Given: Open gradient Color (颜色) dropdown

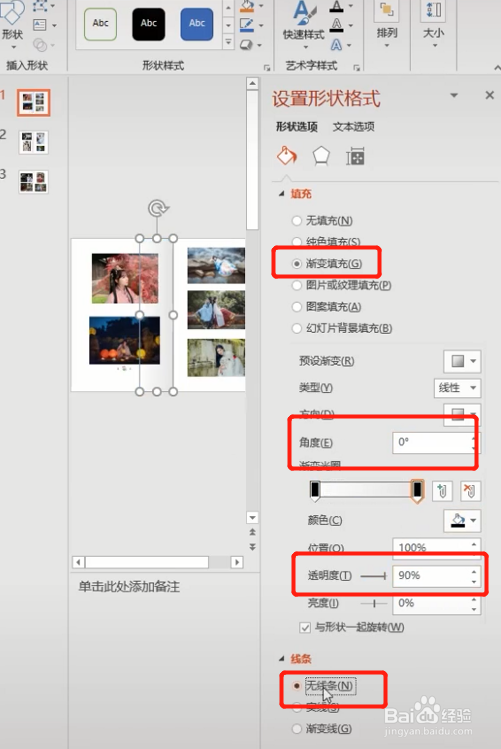Looking at the screenshot, I should (x=462, y=520).
